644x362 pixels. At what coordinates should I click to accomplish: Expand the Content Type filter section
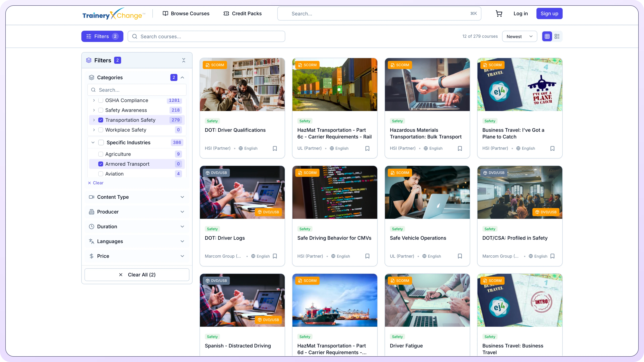coord(137,197)
